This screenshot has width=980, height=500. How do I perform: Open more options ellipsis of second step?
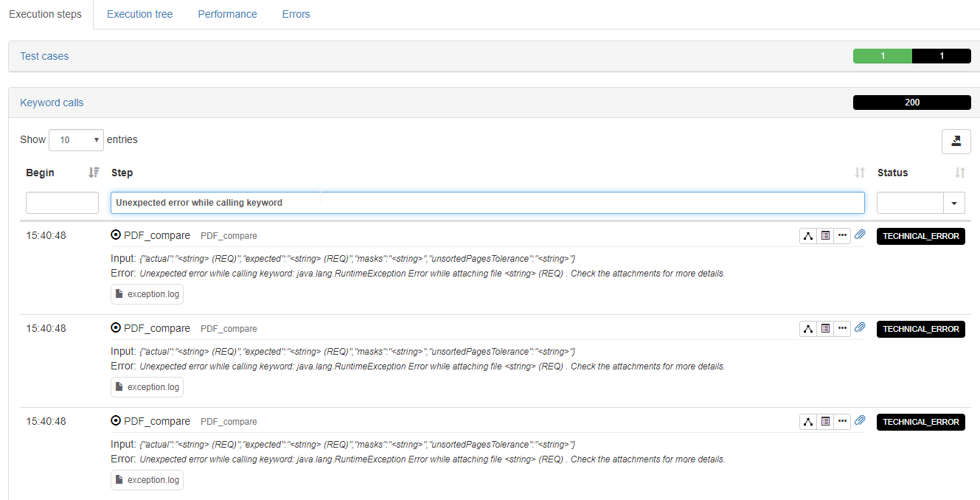pos(842,329)
